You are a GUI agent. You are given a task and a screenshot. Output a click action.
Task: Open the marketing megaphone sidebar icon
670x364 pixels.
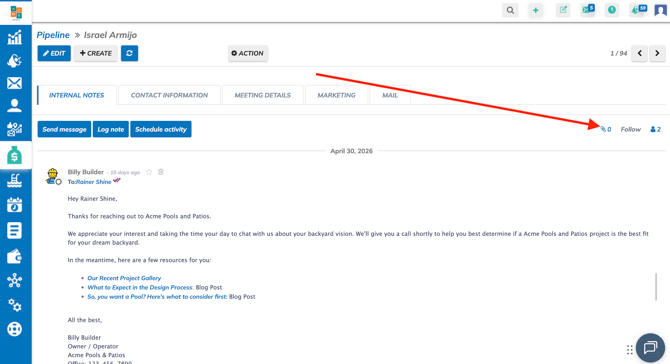coord(15,61)
